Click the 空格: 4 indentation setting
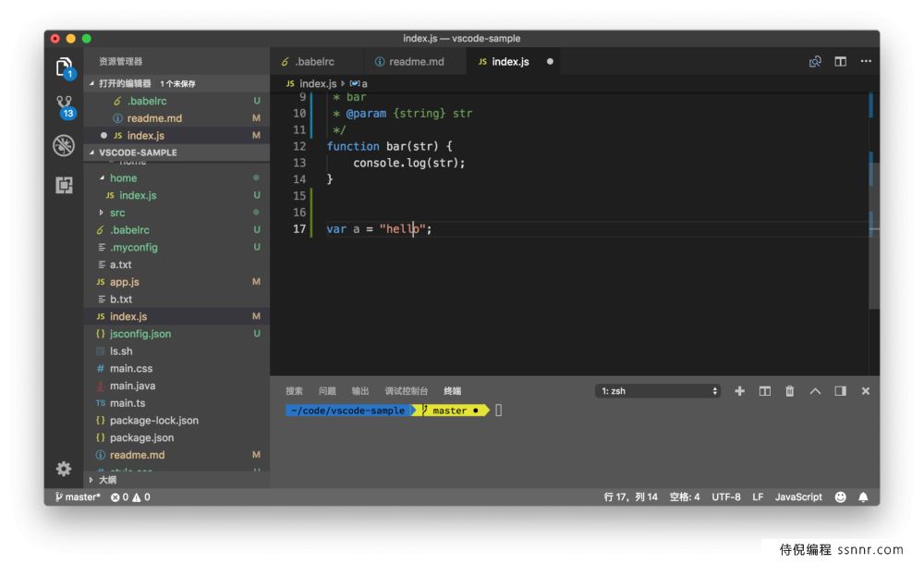 click(684, 497)
